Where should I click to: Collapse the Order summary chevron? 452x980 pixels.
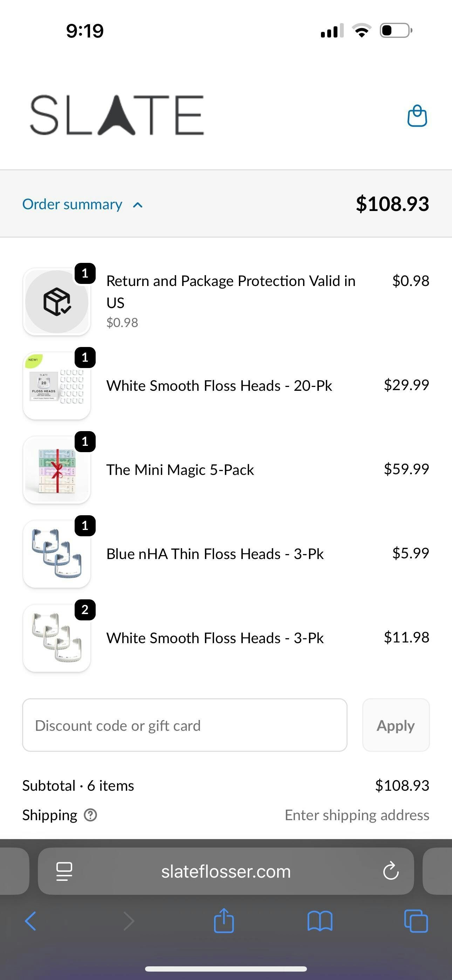(x=138, y=205)
